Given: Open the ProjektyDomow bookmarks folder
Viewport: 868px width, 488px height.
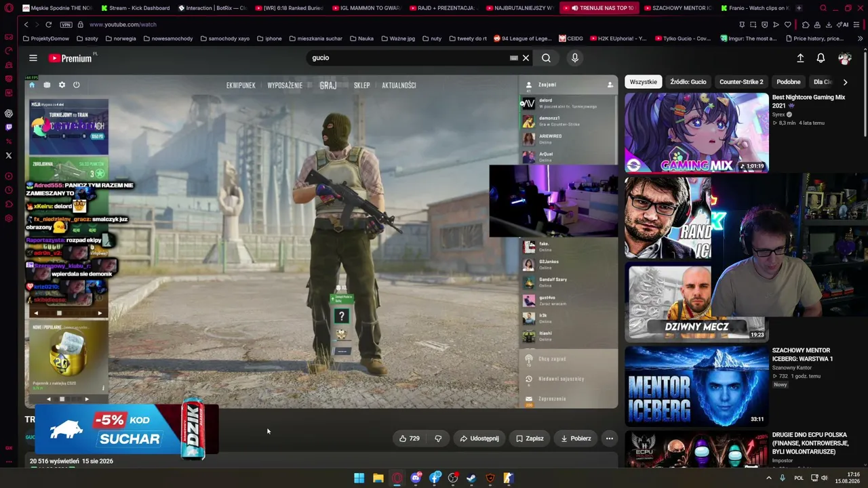Looking at the screenshot, I should (45, 39).
